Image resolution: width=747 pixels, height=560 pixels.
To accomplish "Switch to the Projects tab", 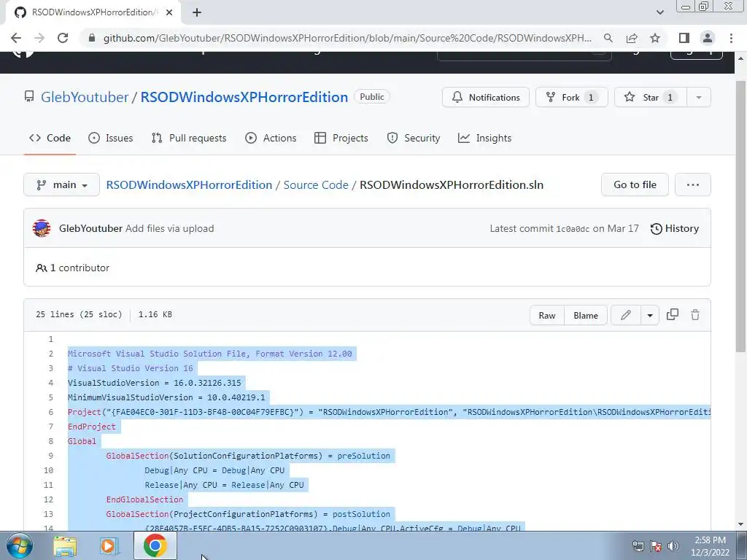I will click(341, 138).
